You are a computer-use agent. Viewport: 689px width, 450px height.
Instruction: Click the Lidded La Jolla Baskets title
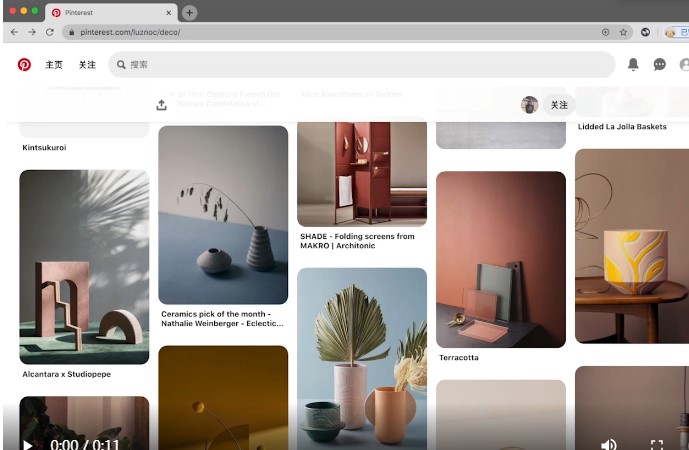coord(622,127)
